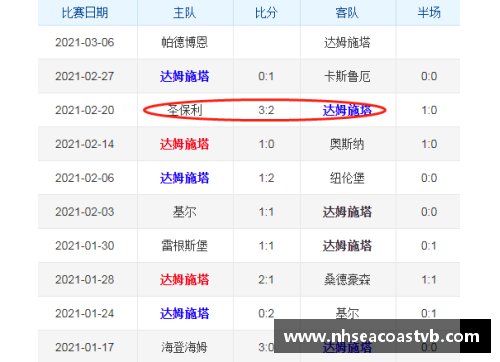Select home team 圣保利
Viewport: 500px width, 362px height.
[184, 110]
